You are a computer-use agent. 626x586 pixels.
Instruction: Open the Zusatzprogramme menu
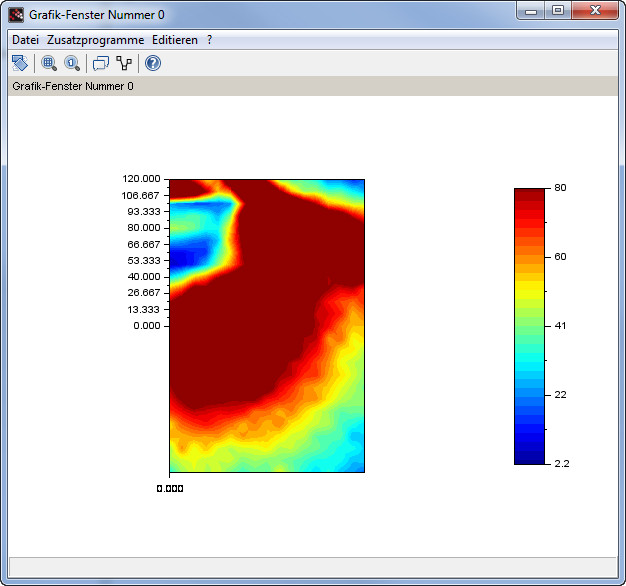point(95,40)
